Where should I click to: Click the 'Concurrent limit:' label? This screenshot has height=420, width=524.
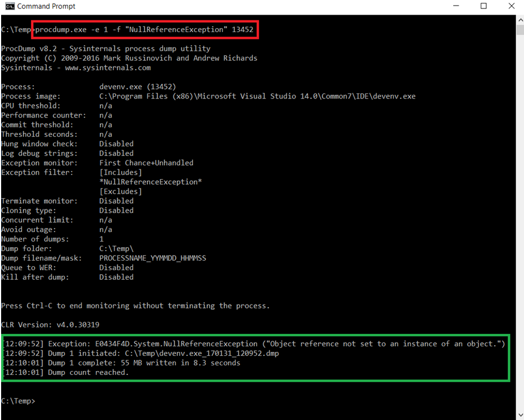37,220
